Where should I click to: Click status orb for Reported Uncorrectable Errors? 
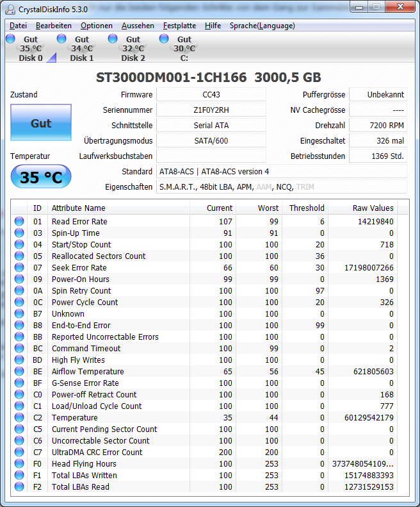(19, 337)
